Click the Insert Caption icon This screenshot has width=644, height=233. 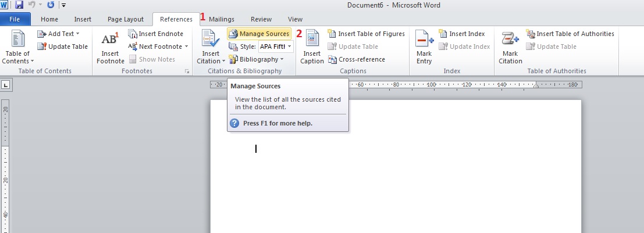point(312,39)
